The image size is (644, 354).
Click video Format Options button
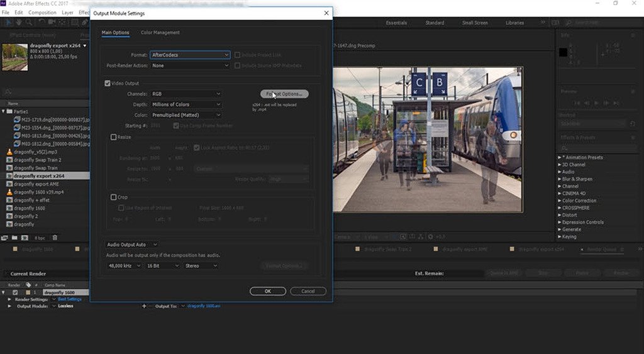284,94
